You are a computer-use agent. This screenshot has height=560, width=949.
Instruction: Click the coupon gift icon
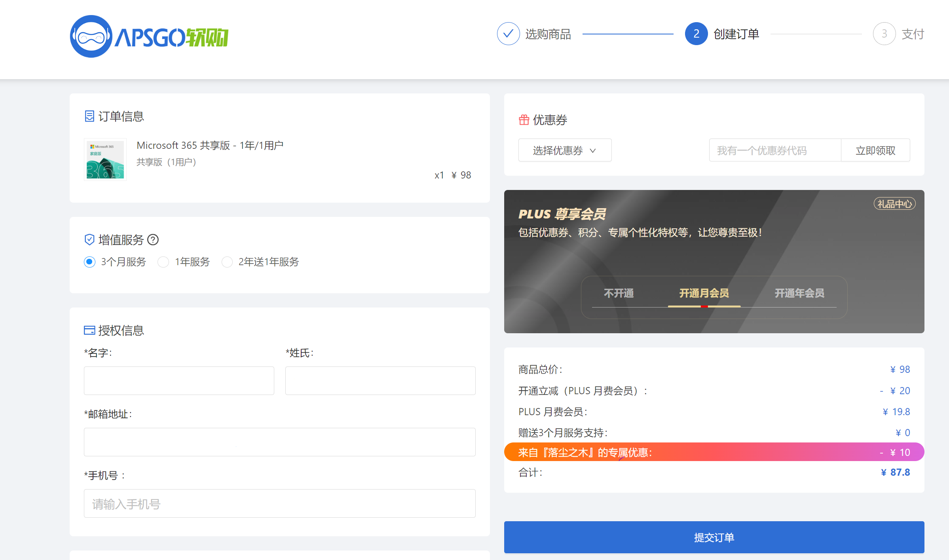tap(524, 120)
